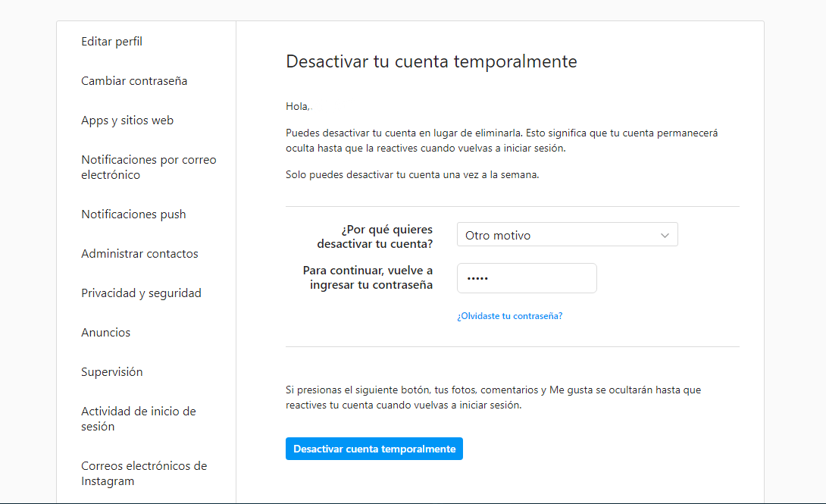Open the Supervisión sidebar item
This screenshot has width=826, height=504.
[x=111, y=372]
